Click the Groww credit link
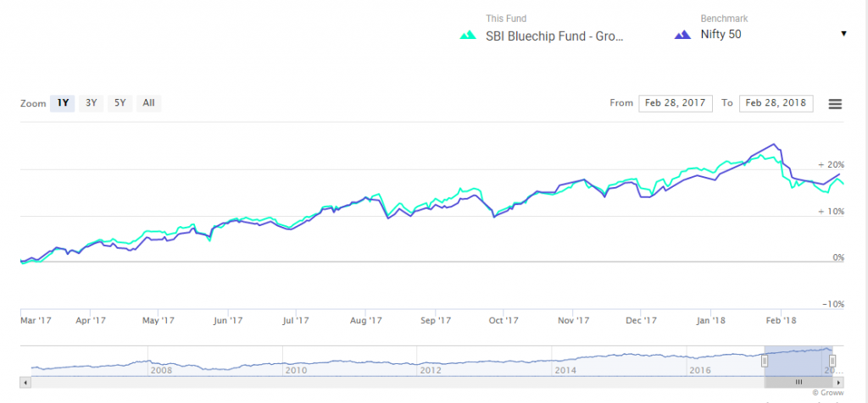The image size is (868, 403). click(828, 393)
